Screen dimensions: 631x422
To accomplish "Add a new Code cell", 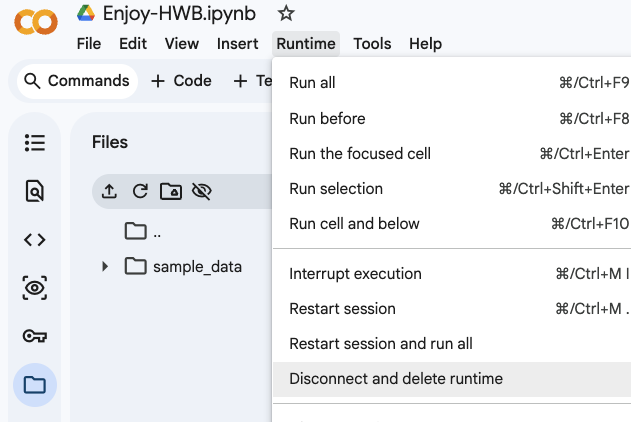I will (181, 81).
